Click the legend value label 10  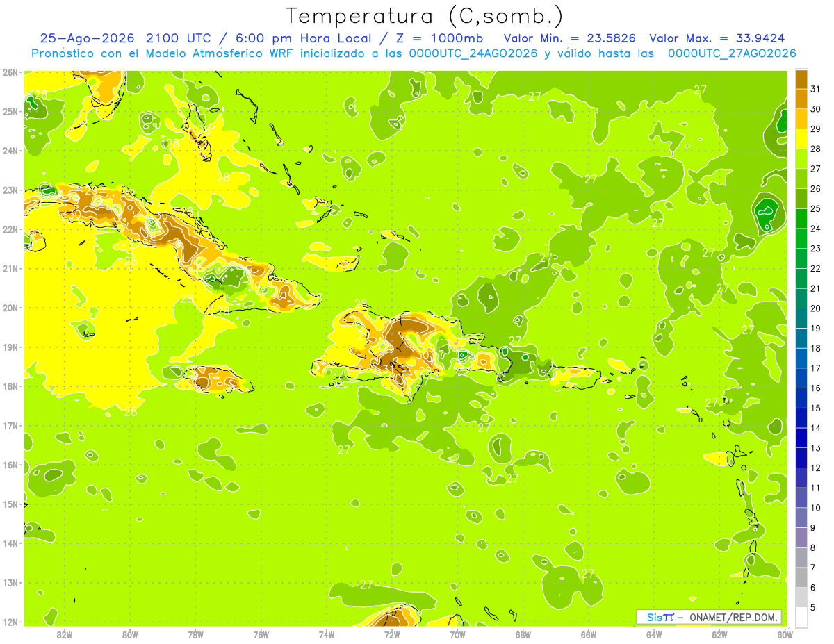tap(816, 508)
